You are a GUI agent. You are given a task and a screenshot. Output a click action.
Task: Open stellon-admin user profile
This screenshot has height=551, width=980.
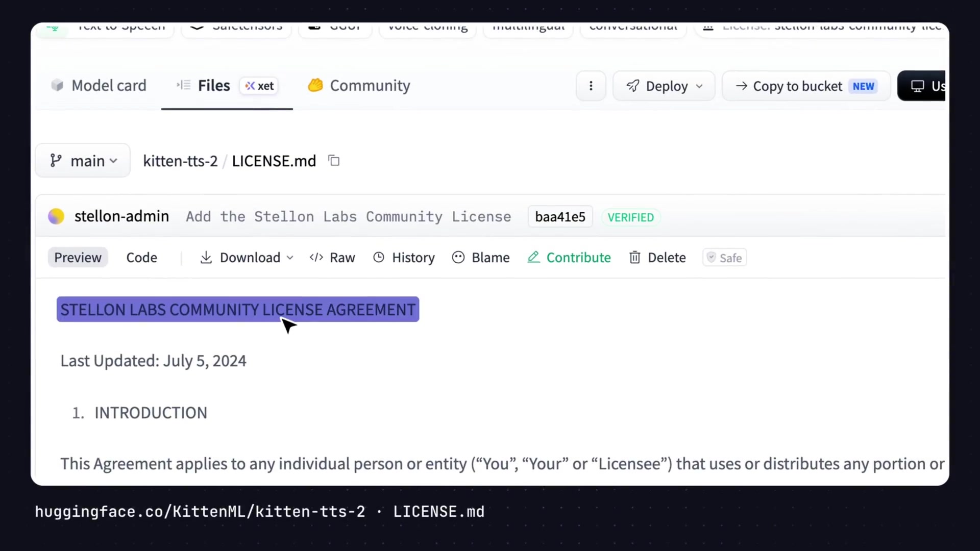point(121,216)
